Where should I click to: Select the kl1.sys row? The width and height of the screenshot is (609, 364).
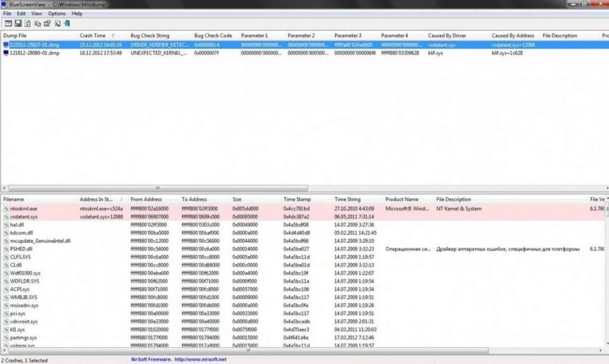(303, 330)
